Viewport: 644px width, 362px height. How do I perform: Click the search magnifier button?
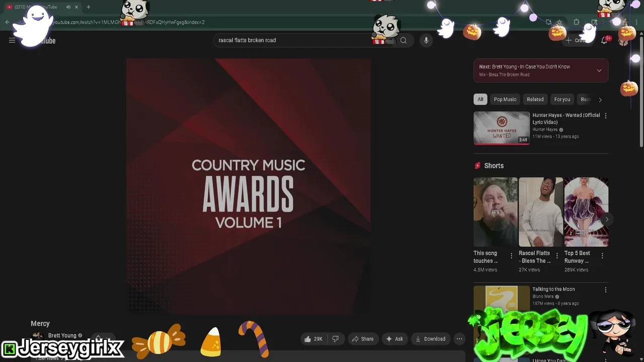click(x=404, y=40)
